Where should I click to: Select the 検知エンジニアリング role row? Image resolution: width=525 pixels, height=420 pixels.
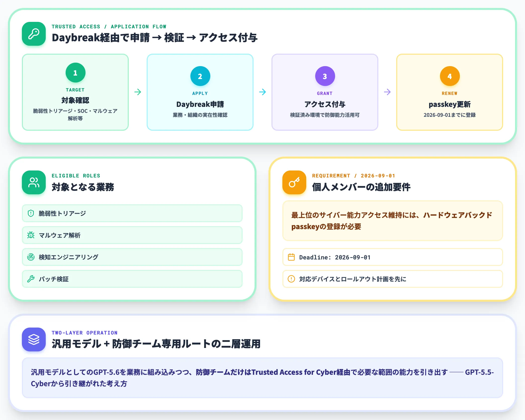pyautogui.click(x=132, y=257)
